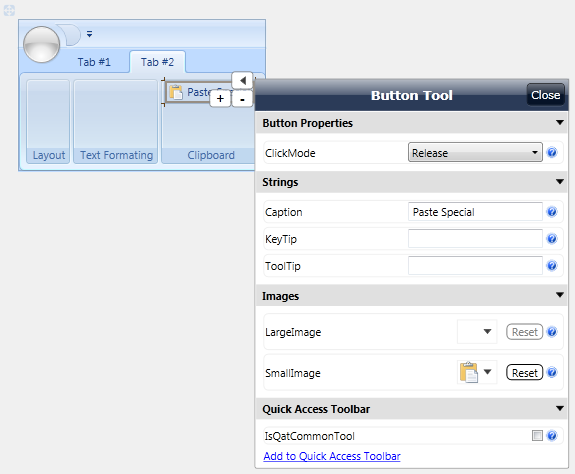The width and height of the screenshot is (575, 474).
Task: Switch to Tab #1 in the ribbon
Action: coord(94,62)
